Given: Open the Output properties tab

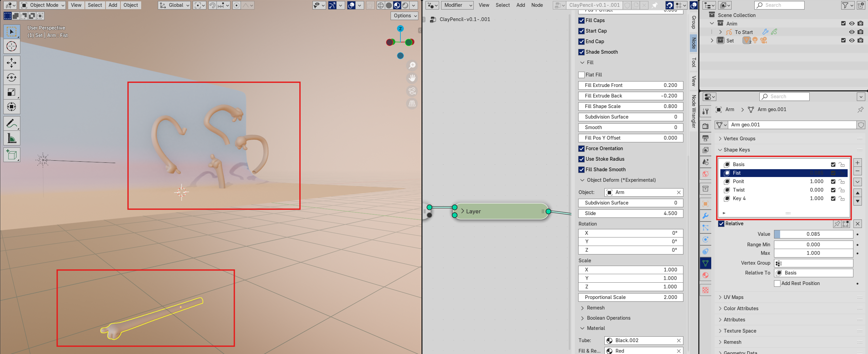Looking at the screenshot, I should (705, 138).
